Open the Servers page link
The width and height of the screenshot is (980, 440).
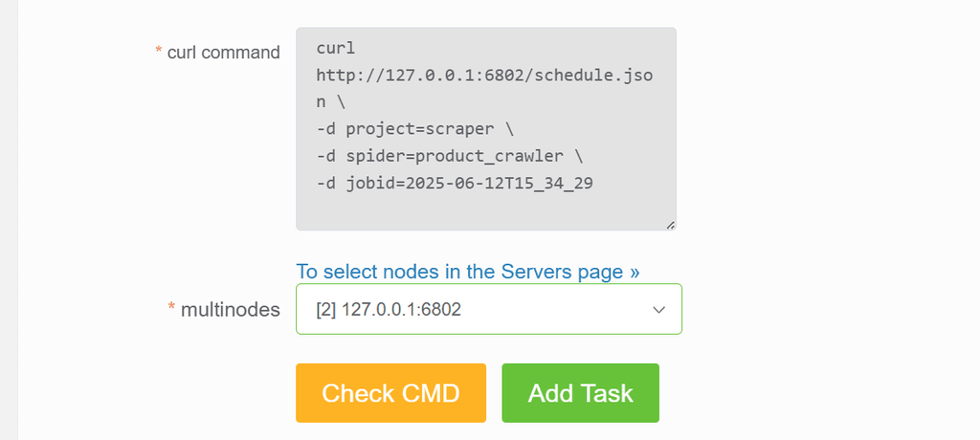(467, 272)
